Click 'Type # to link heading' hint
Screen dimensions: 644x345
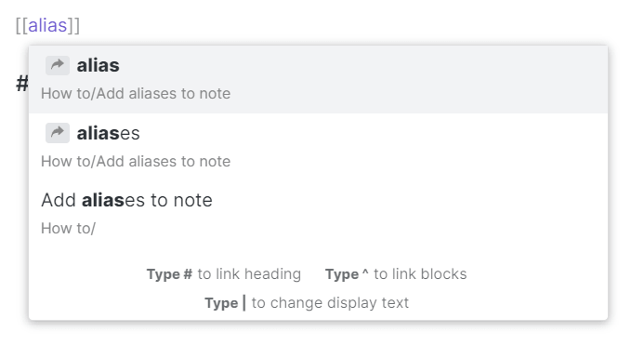pyautogui.click(x=224, y=274)
